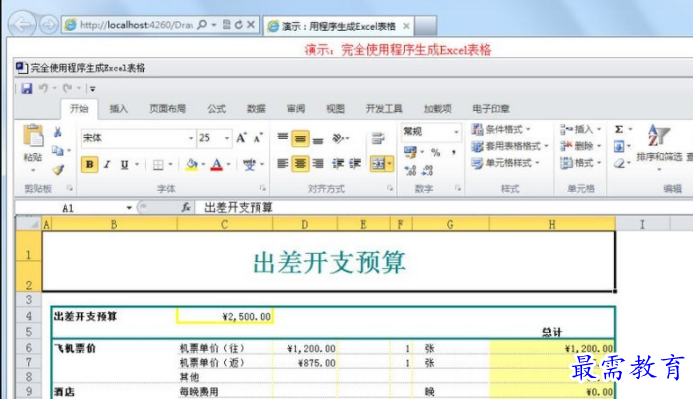Click the 插入 insert cells button

580,129
